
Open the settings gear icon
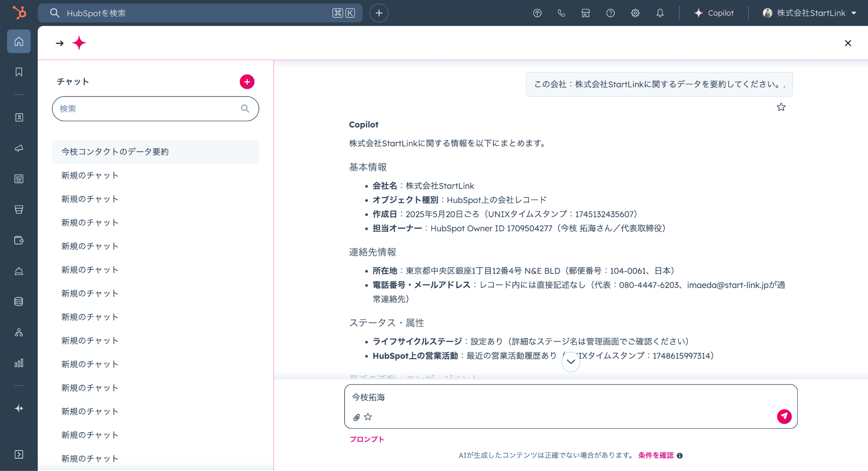(635, 13)
